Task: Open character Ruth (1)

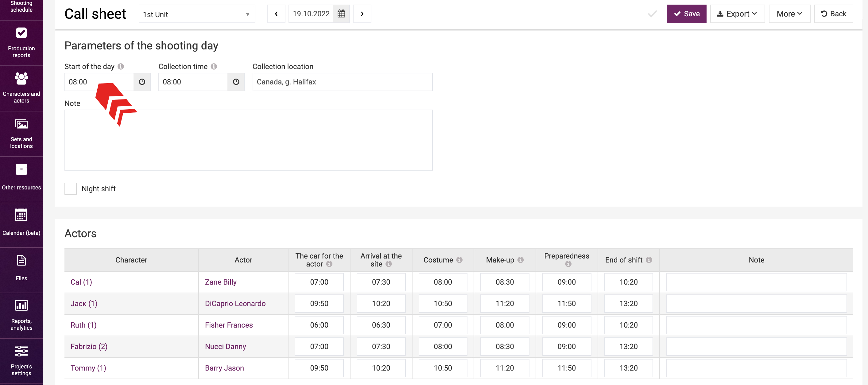Action: (83, 325)
